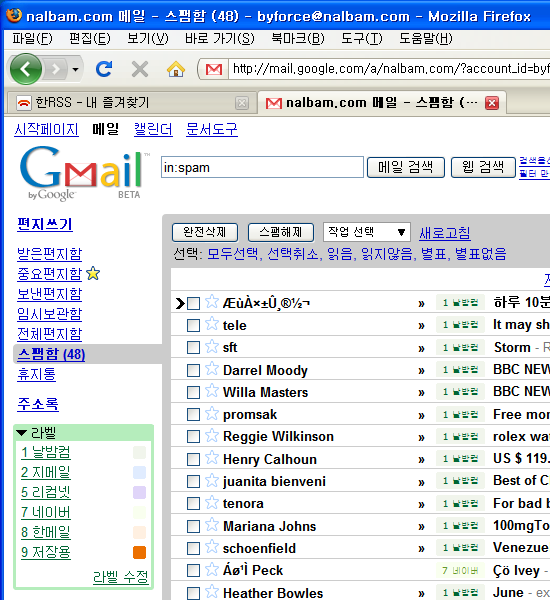This screenshot has width=550, height=600.
Task: Click the Gmail logo
Action: point(84,173)
